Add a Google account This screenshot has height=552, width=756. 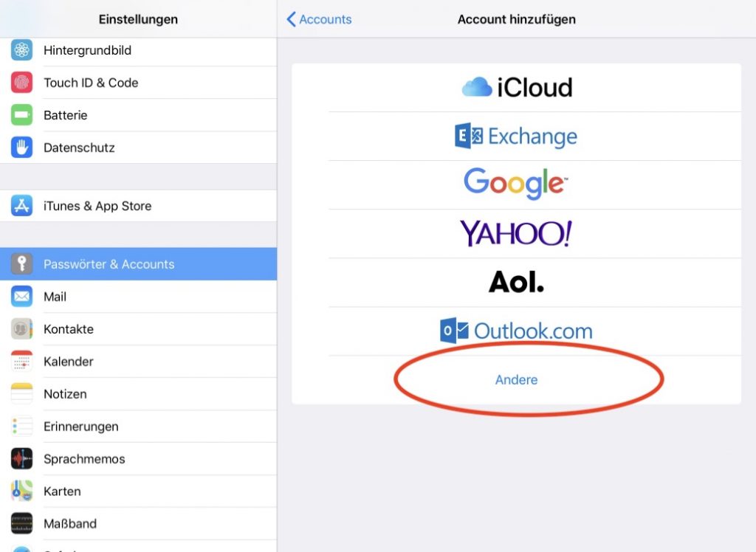coord(516,185)
